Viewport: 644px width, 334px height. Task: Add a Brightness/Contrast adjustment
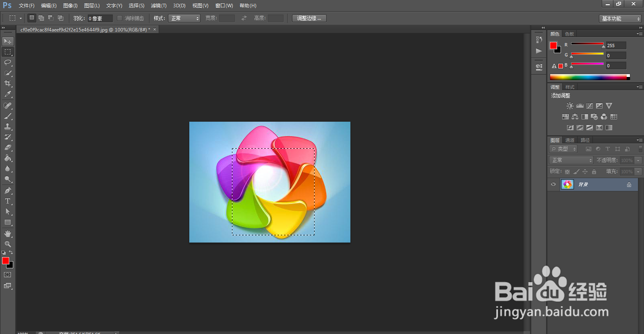point(570,106)
